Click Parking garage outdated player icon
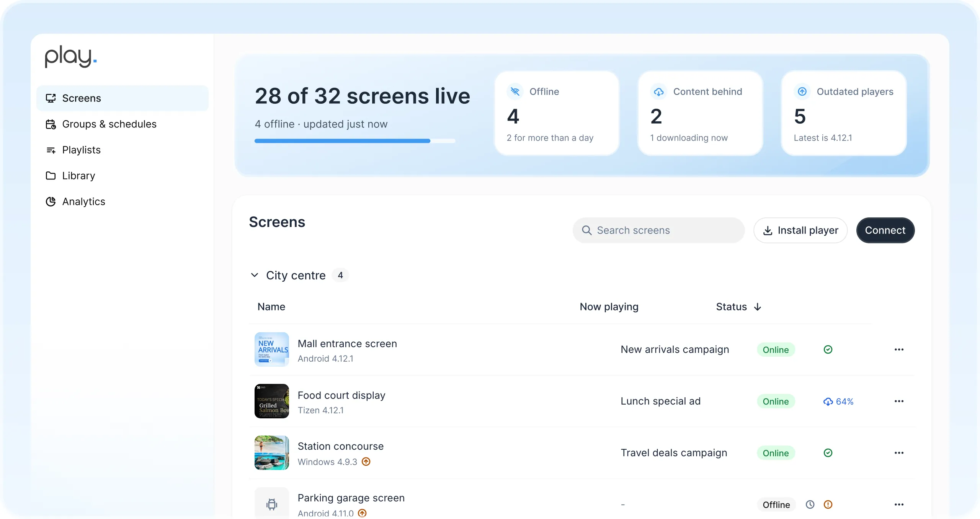980x519 pixels. tap(362, 513)
